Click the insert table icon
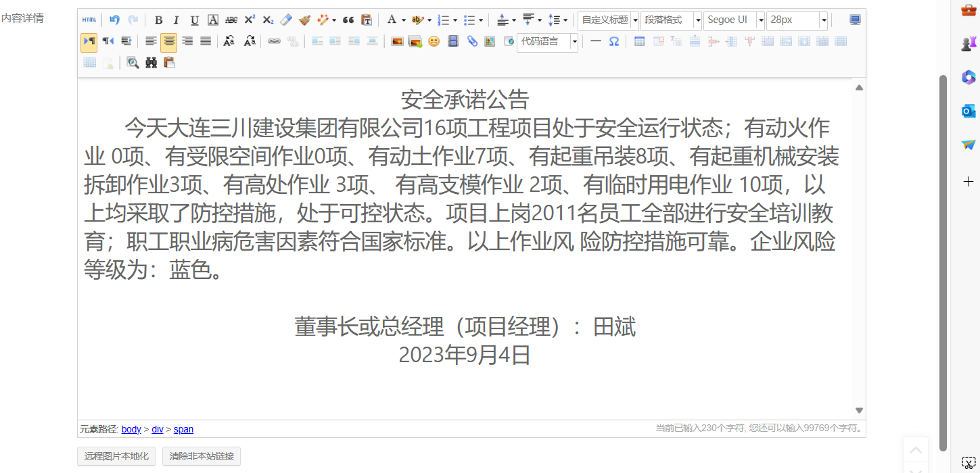The image size is (980, 473). point(639,41)
